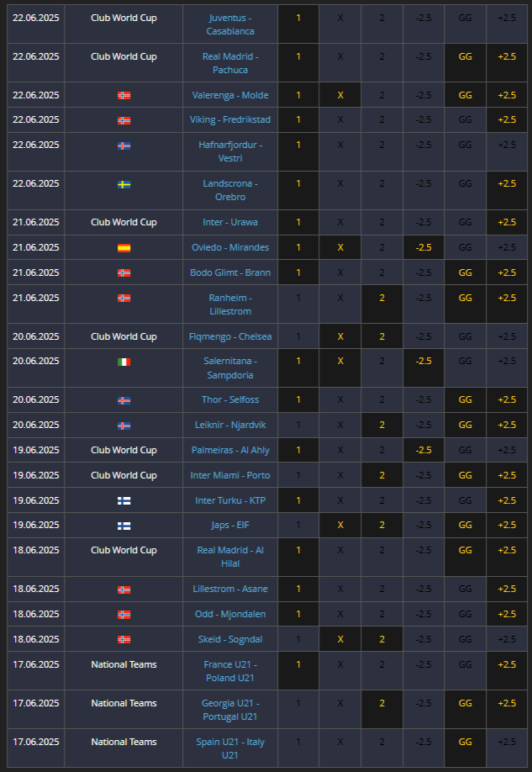Select X pick for Oviedo - Mirandes
This screenshot has width=532, height=772.
coord(340,247)
